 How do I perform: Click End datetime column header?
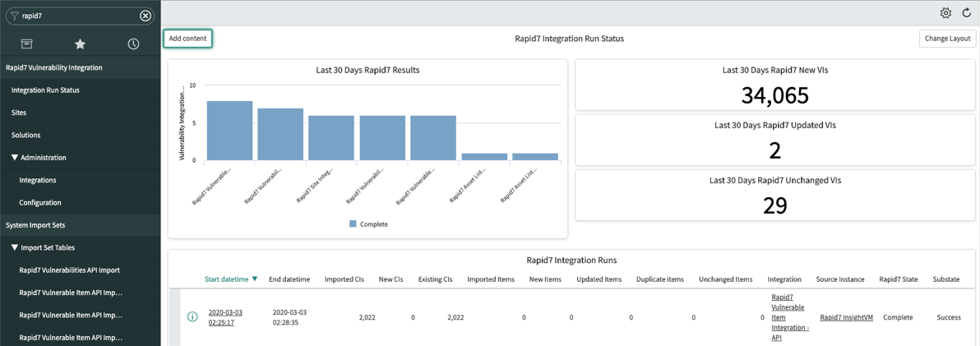[289, 279]
